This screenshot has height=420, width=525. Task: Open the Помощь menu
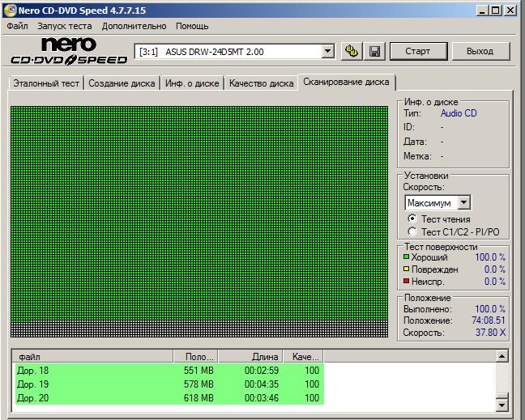coord(192,26)
